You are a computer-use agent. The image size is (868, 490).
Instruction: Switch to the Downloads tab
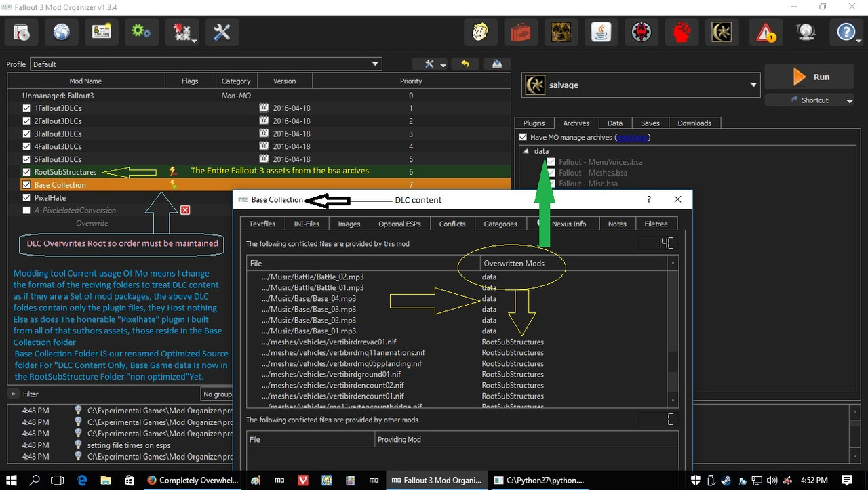tap(694, 123)
